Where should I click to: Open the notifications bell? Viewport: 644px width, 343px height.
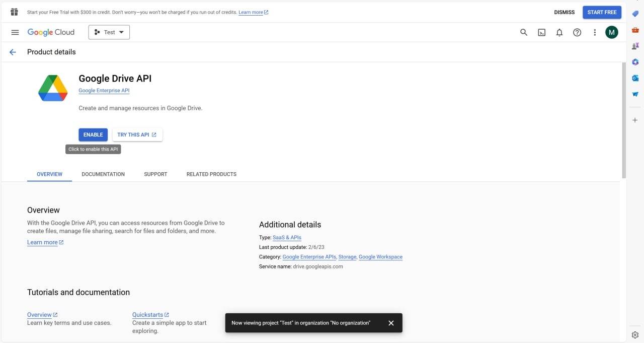559,32
